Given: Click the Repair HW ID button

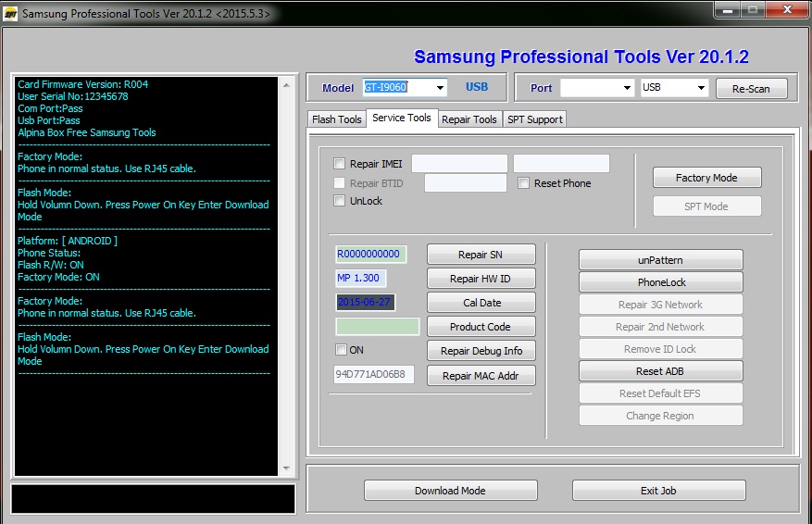Looking at the screenshot, I should [481, 279].
